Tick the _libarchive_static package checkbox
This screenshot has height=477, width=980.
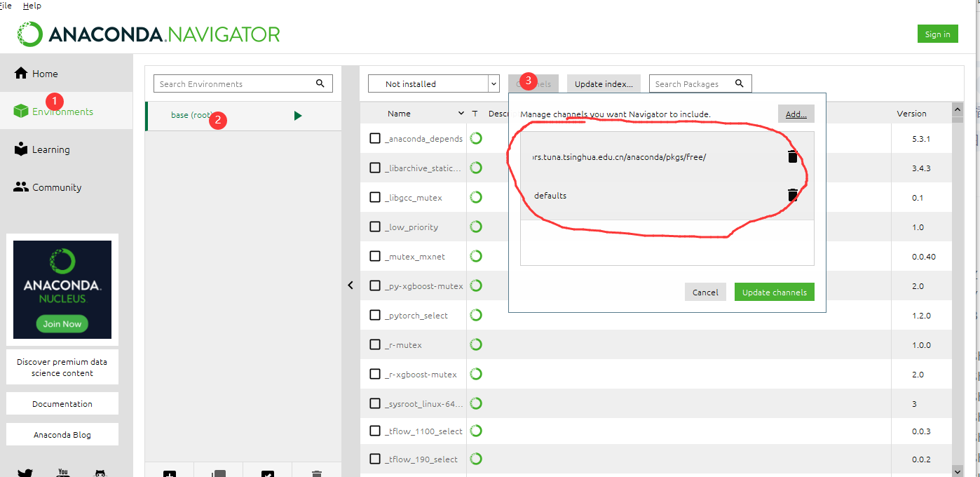375,168
